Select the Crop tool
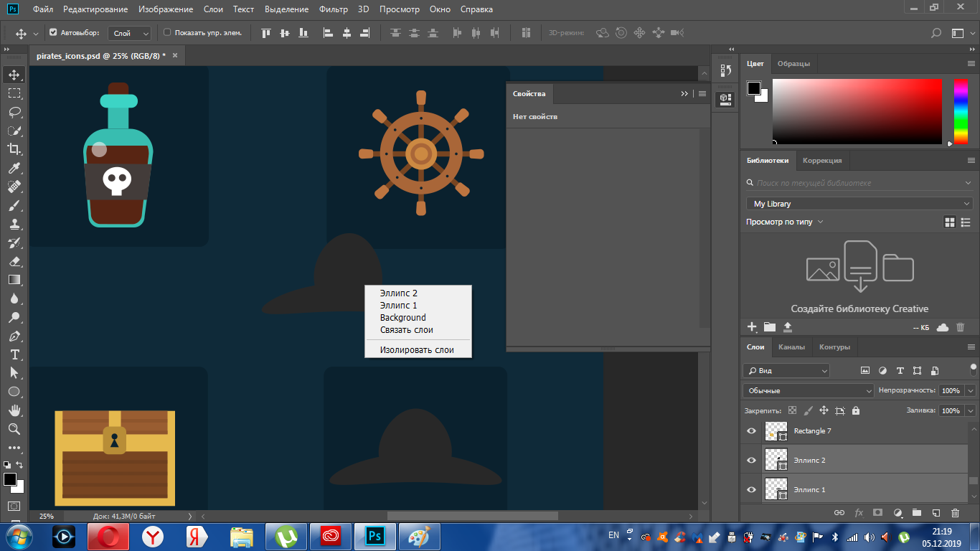Viewport: 980px width, 551px height. (x=14, y=149)
